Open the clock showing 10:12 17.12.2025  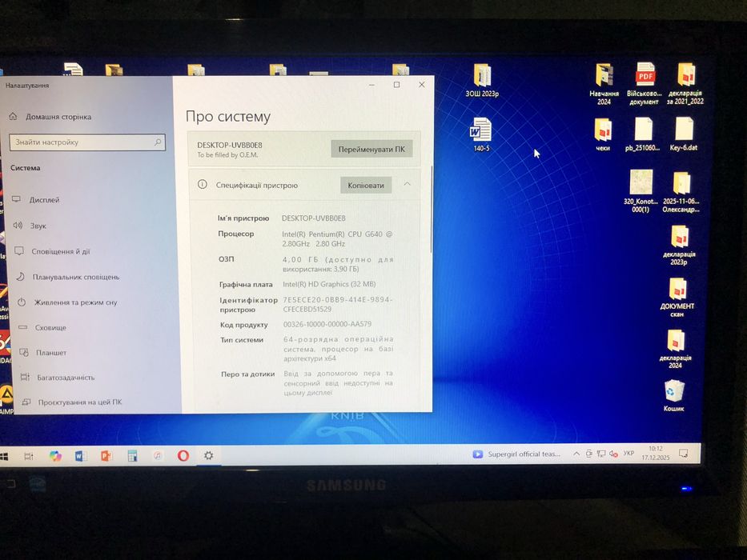click(x=656, y=453)
